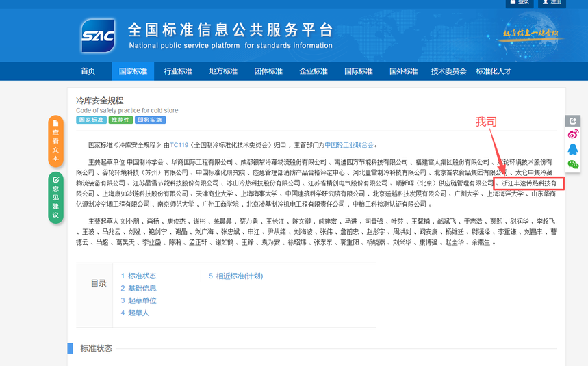The height and width of the screenshot is (366, 588).
Task: Follow the 中国轻工业联合会 link
Action: click(349, 145)
